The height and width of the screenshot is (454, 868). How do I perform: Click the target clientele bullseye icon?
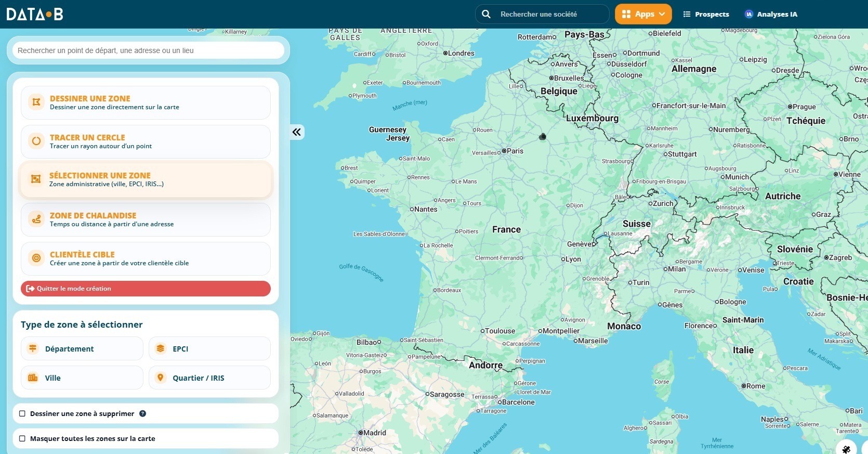(36, 258)
